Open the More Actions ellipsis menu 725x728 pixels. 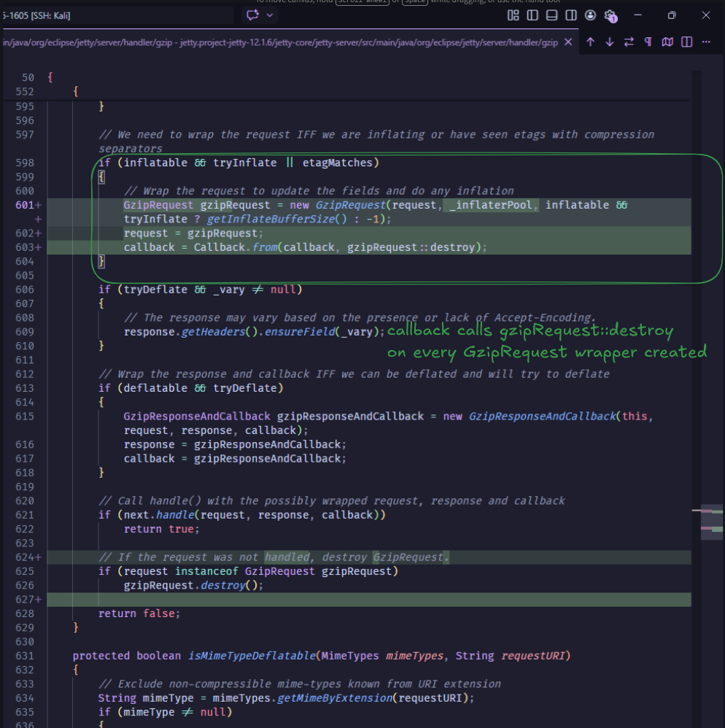[x=705, y=42]
